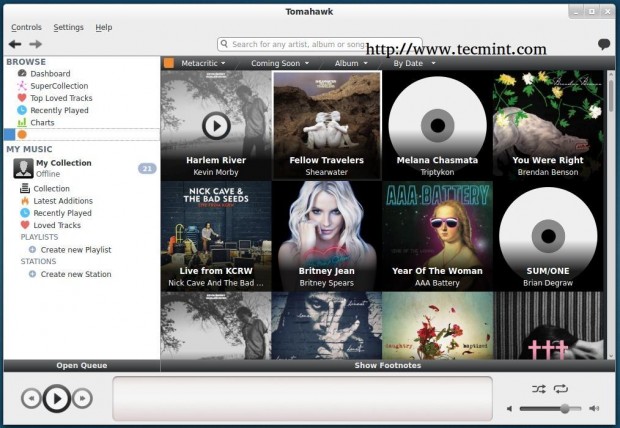Screen dimensions: 620x428
Task: Click the forward navigation arrow
Action: click(36, 44)
